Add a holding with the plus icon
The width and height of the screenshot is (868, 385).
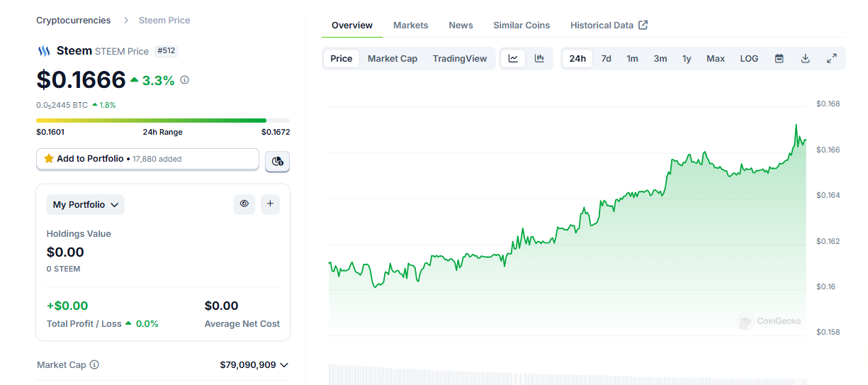click(x=270, y=204)
